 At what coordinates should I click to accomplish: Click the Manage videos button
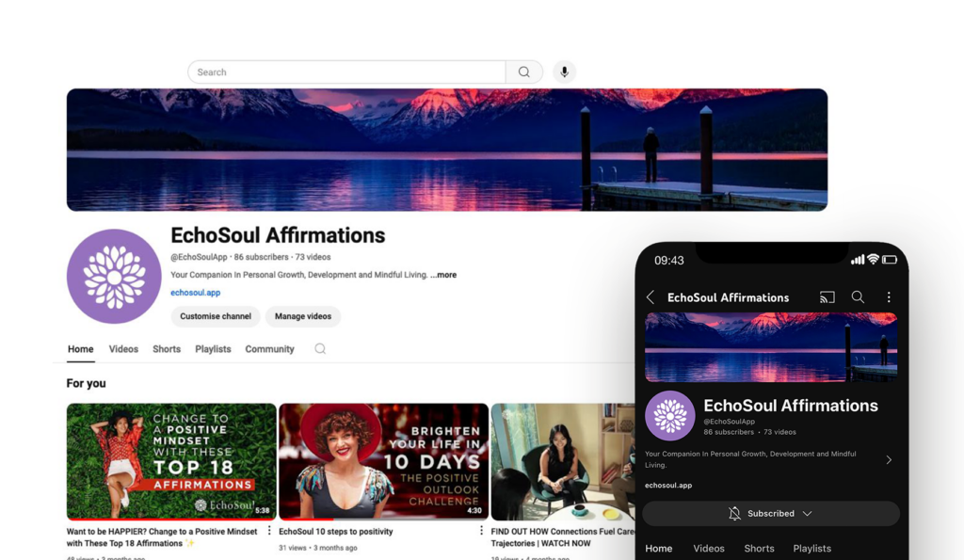point(303,316)
